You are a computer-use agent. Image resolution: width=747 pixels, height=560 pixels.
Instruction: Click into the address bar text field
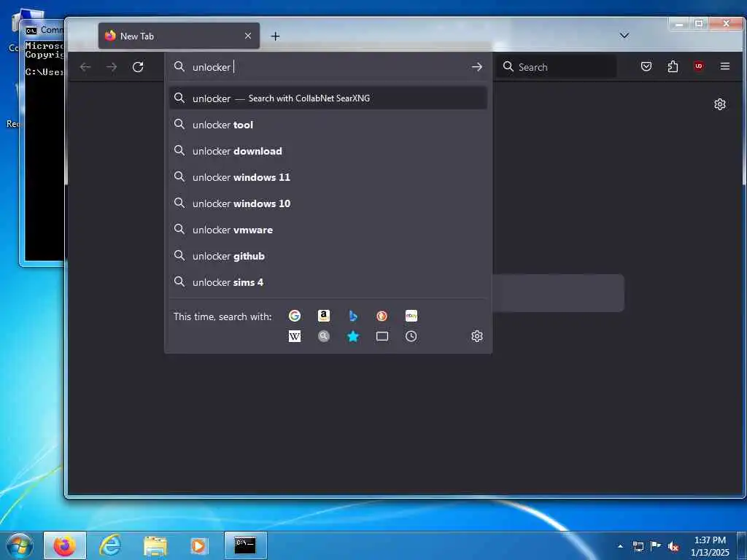[x=329, y=67]
